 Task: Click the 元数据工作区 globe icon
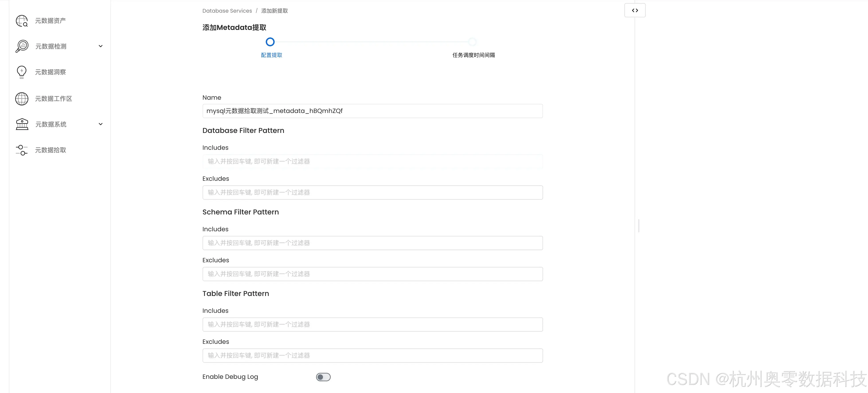(22, 99)
